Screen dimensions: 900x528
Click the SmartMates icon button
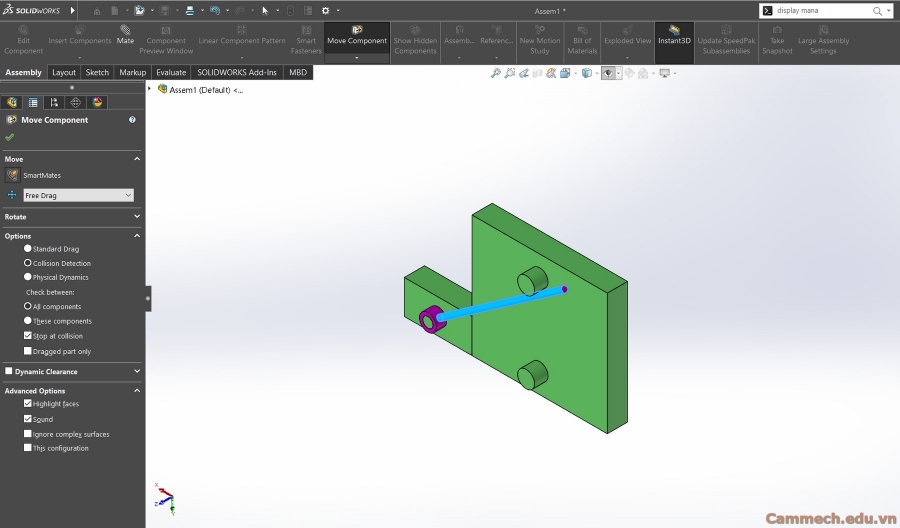click(12, 175)
